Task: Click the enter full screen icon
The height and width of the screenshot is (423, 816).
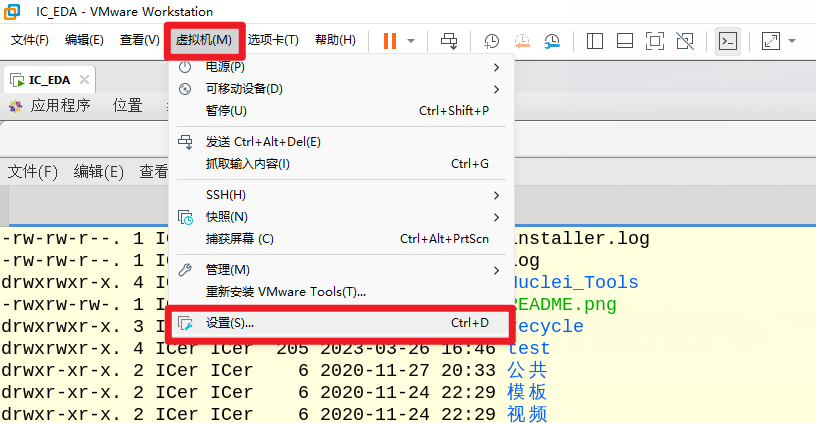Action: tap(655, 41)
